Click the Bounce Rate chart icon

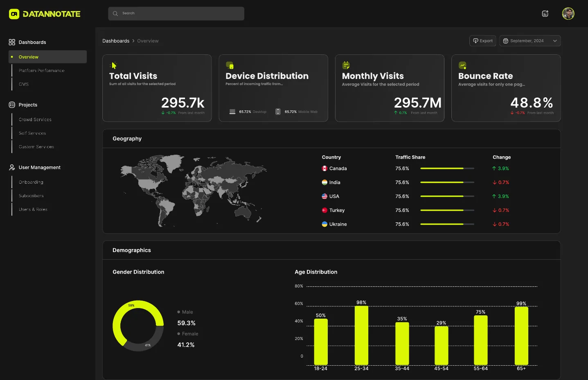[462, 65]
